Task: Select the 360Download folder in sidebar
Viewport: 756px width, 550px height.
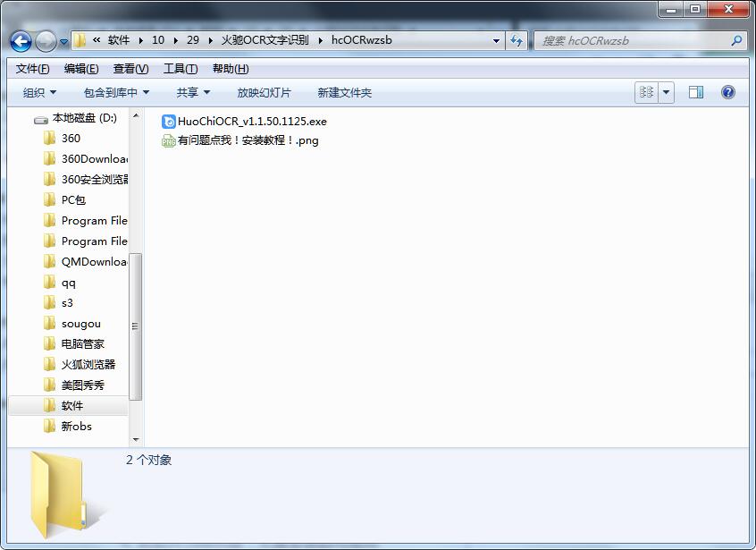Action: (x=95, y=159)
